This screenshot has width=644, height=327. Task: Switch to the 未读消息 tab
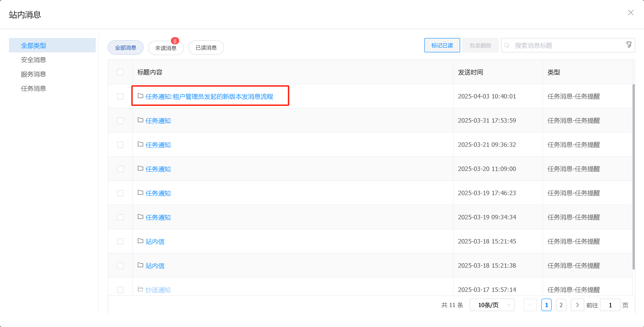[x=166, y=48]
